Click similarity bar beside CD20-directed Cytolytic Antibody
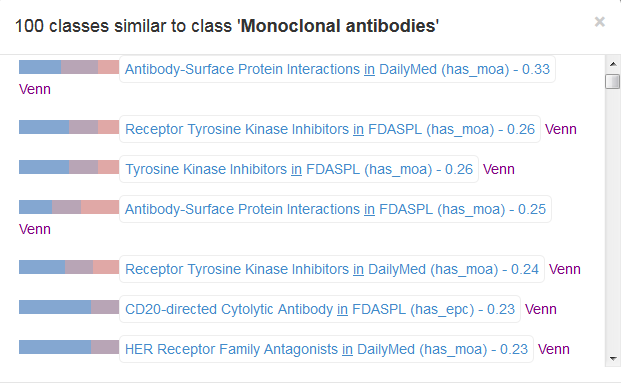 (x=69, y=307)
